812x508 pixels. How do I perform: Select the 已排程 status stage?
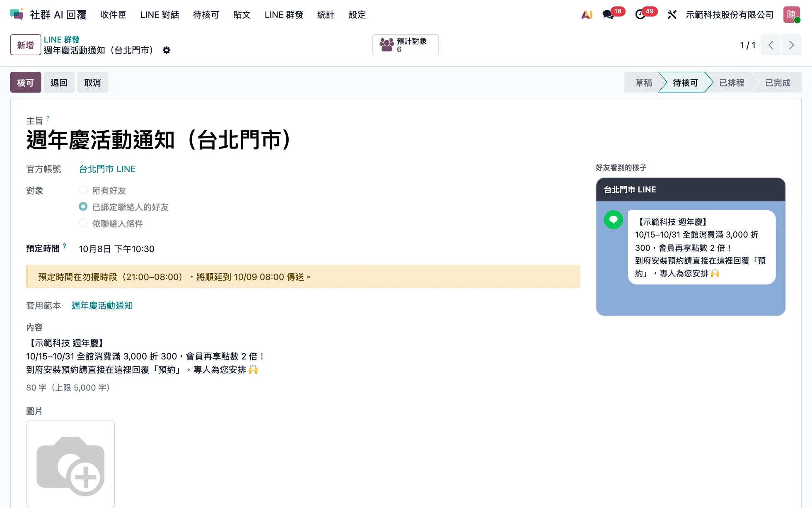pos(732,83)
